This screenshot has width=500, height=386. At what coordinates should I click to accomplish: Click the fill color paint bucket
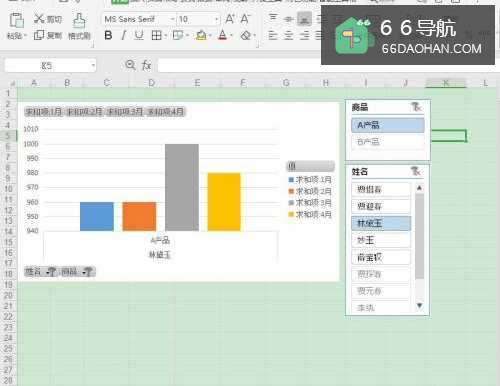coord(201,35)
